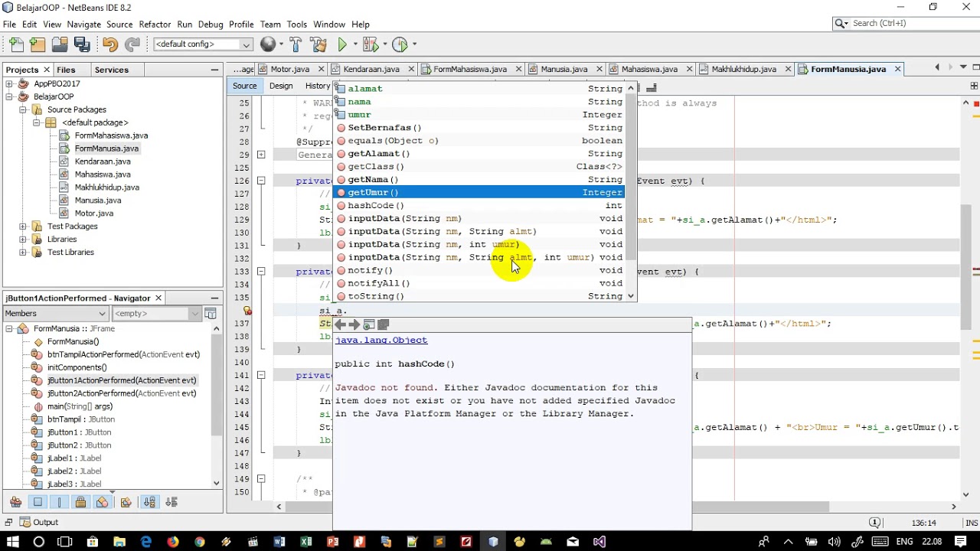Click the Redo toolbar icon

click(132, 44)
